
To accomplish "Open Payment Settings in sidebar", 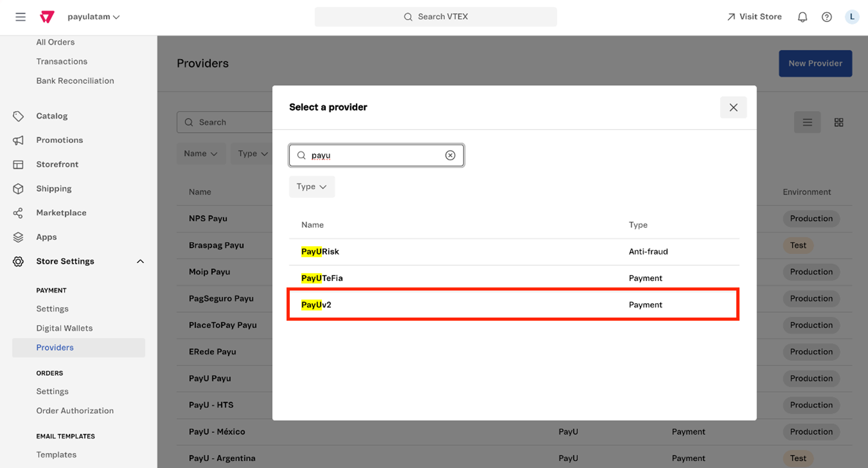I will (53, 309).
